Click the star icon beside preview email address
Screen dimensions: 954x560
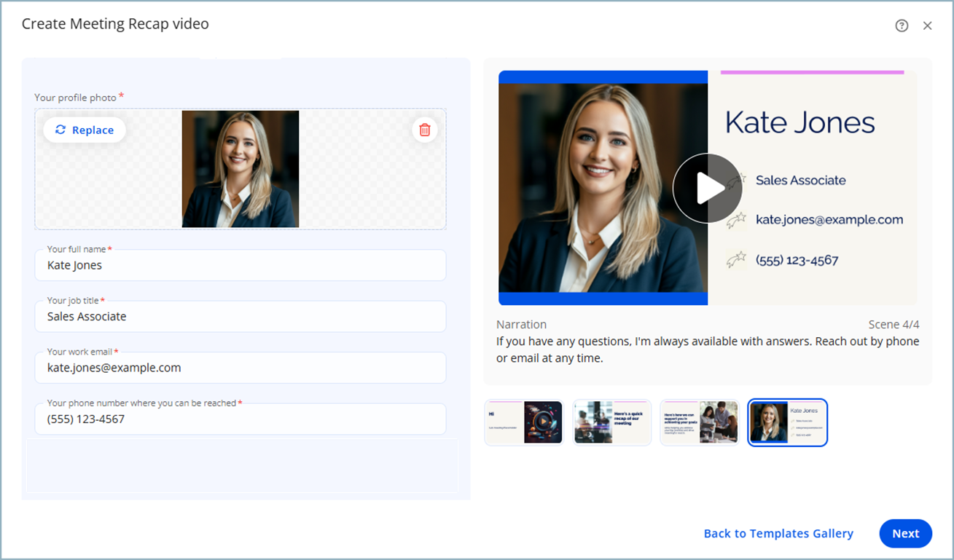pos(737,220)
